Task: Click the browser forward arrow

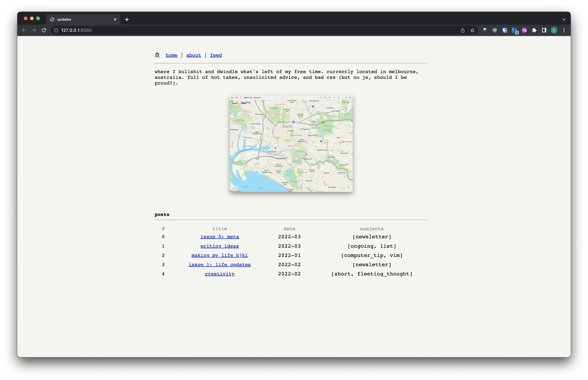Action: tap(34, 30)
